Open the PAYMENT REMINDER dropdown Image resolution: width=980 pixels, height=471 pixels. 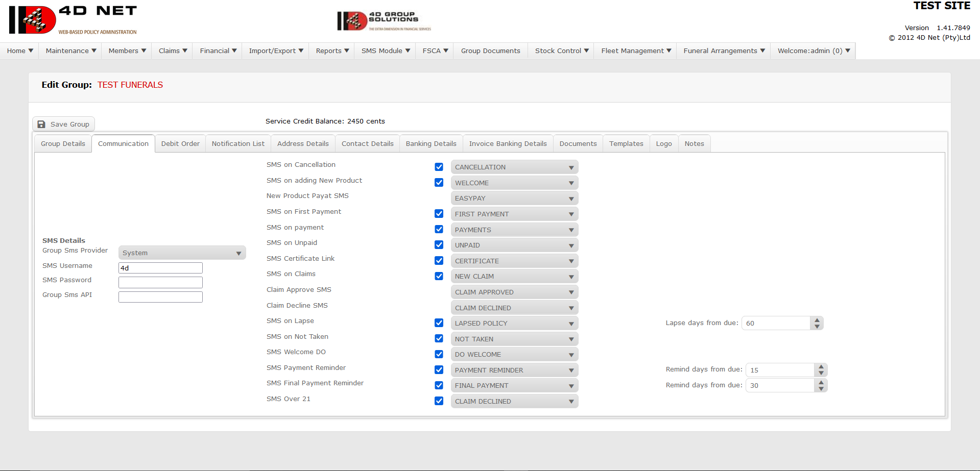click(x=514, y=370)
